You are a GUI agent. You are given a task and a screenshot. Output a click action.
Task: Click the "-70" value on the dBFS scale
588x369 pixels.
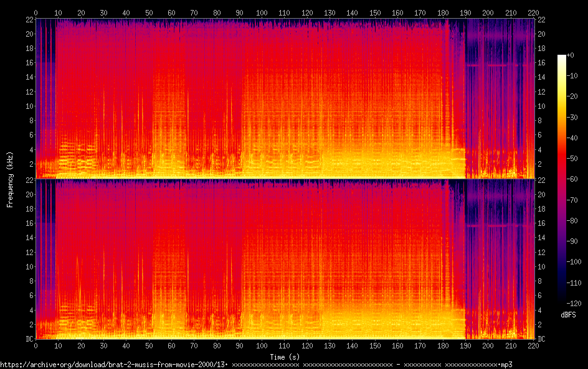point(572,200)
